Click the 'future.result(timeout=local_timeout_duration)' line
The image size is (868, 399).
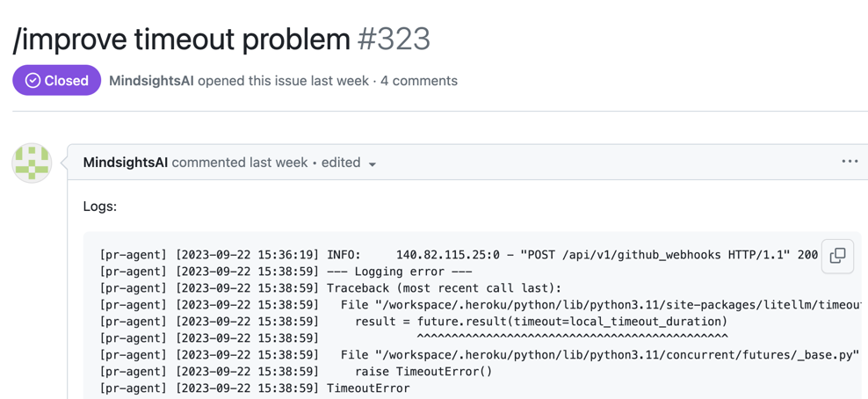click(541, 322)
